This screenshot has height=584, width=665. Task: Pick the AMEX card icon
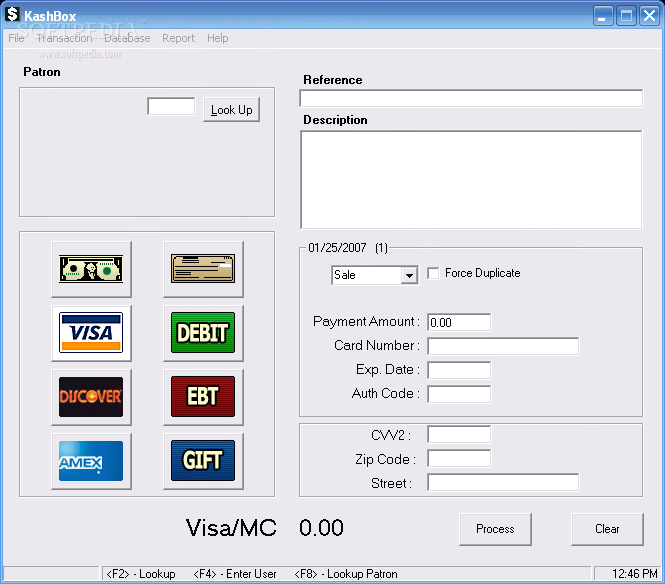(x=91, y=461)
